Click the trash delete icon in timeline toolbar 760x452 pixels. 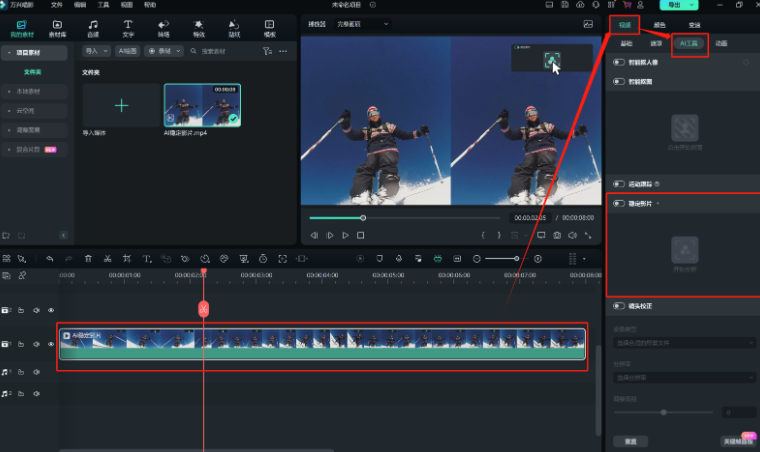pyautogui.click(x=88, y=258)
